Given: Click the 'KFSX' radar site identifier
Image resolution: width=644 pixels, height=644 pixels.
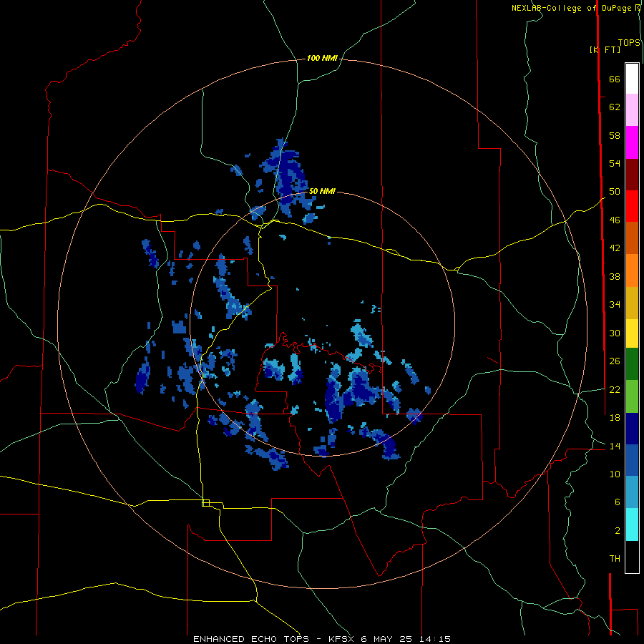Looking at the screenshot, I should coord(343,639).
